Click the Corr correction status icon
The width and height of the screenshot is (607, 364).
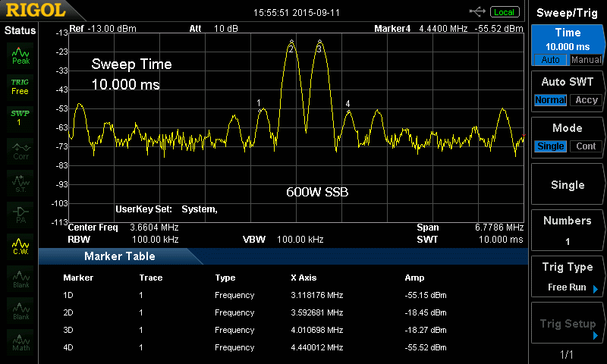(x=20, y=150)
